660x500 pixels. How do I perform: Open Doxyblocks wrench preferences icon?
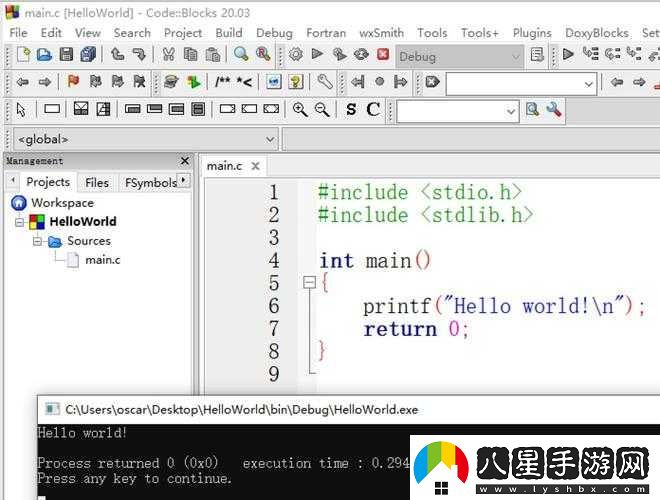(x=325, y=82)
